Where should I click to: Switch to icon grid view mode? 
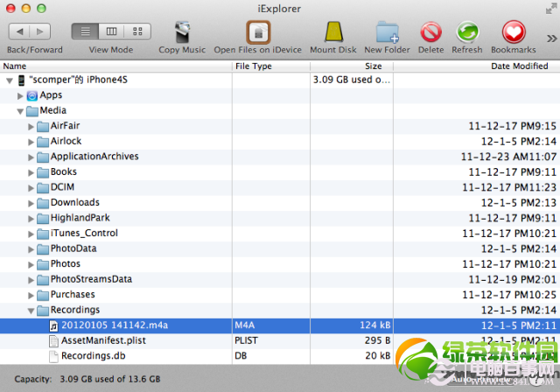pyautogui.click(x=136, y=31)
